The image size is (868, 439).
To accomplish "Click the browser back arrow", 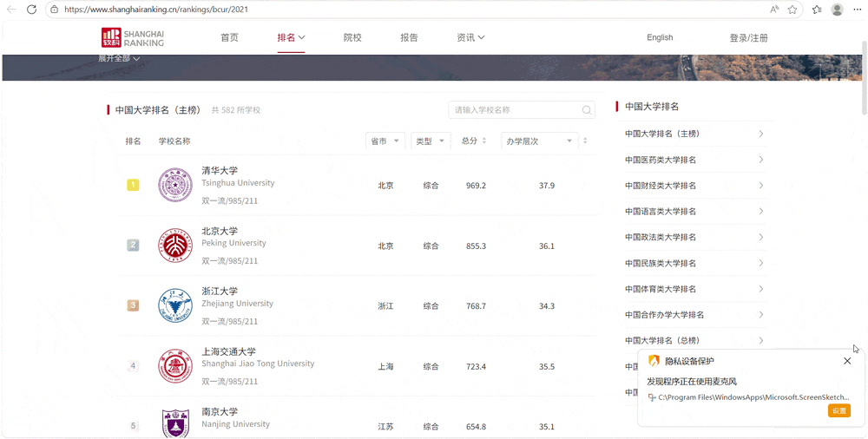I will [11, 10].
